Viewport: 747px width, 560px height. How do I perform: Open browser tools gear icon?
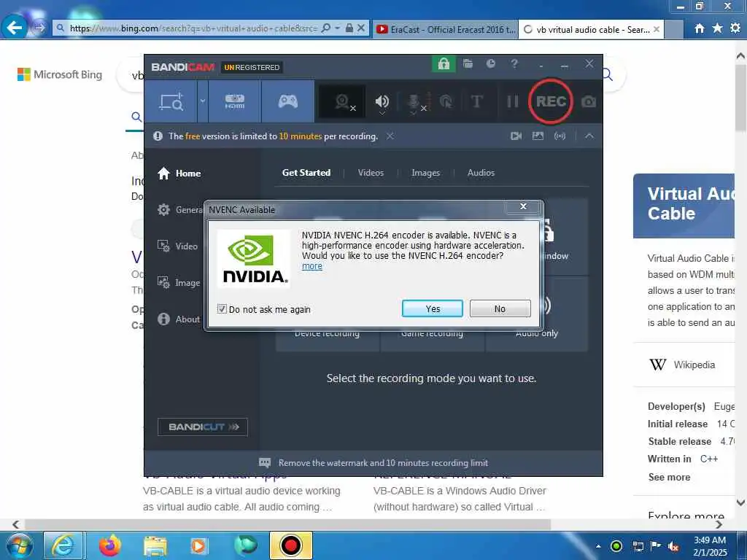coord(735,28)
